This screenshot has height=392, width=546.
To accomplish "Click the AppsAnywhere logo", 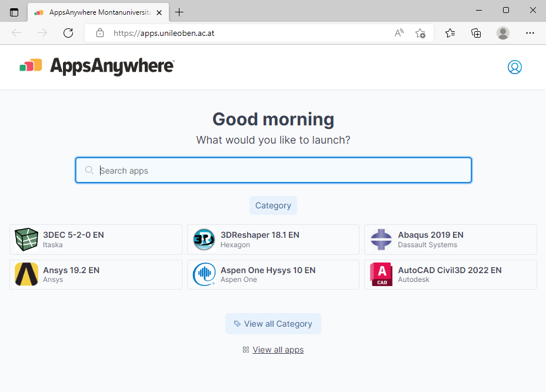I will coord(97,67).
